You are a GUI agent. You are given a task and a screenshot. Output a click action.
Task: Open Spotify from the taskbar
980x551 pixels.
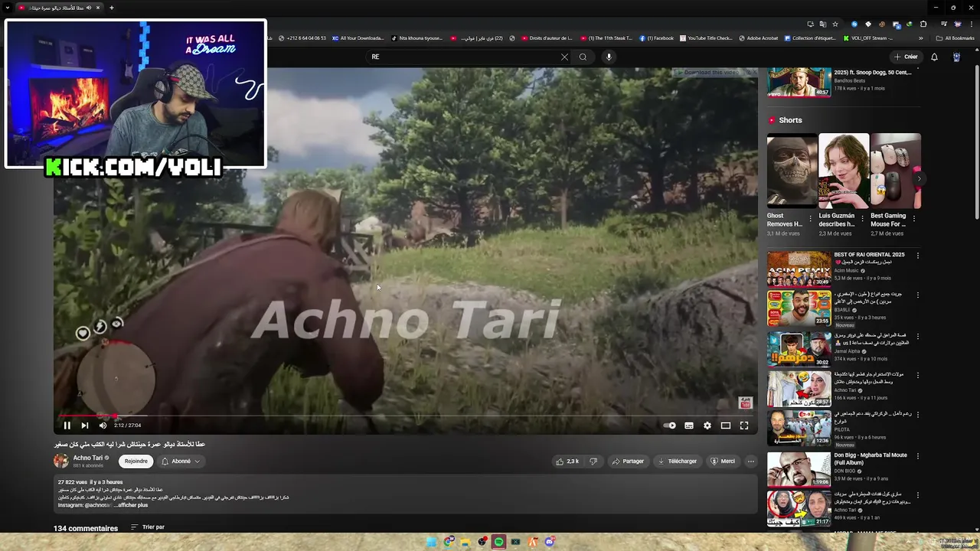(x=498, y=542)
